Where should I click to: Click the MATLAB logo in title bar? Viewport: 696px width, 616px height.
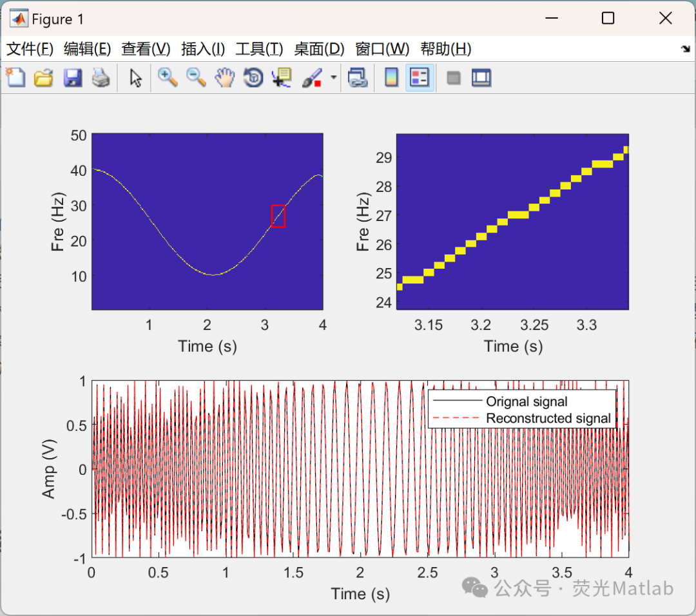[x=19, y=19]
